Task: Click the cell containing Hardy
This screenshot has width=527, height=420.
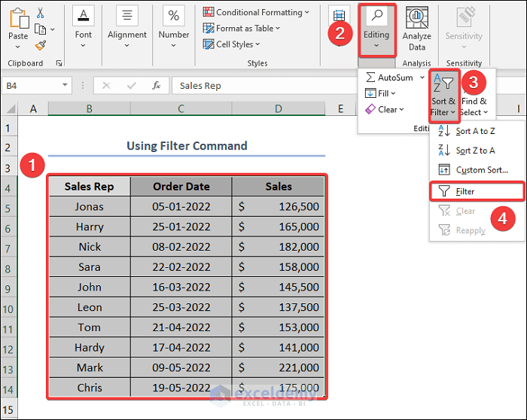Action: tap(90, 348)
